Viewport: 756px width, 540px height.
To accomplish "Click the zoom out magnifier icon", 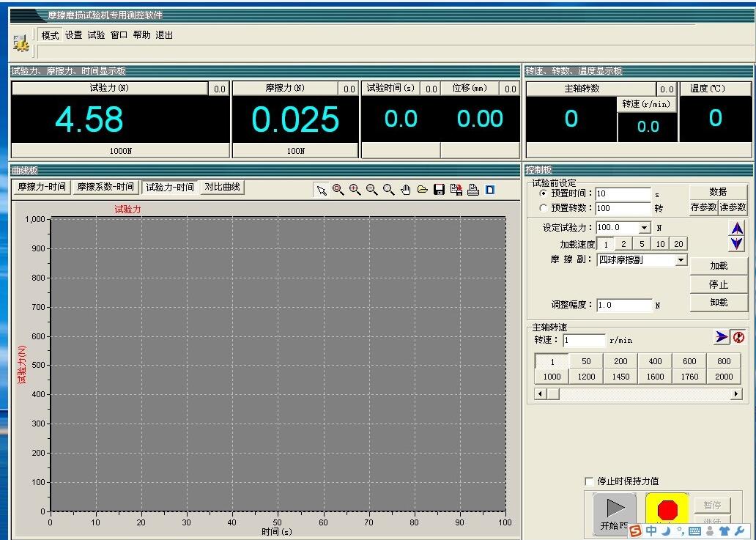I will pyautogui.click(x=372, y=190).
